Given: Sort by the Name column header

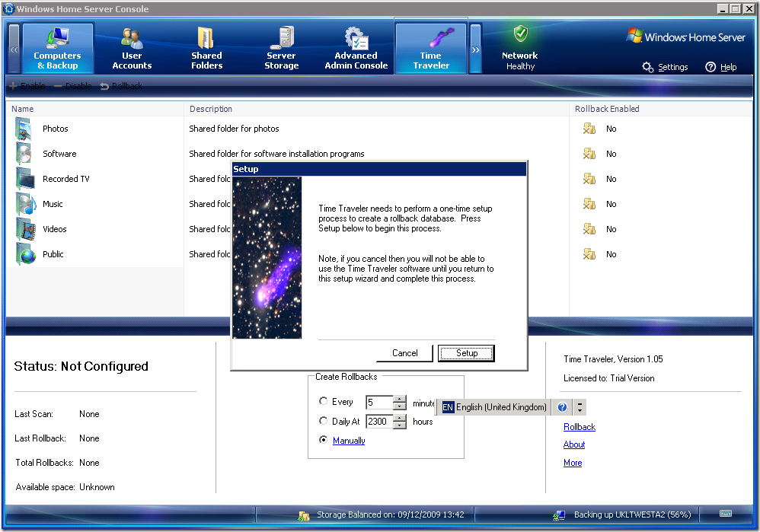Looking at the screenshot, I should (95, 109).
